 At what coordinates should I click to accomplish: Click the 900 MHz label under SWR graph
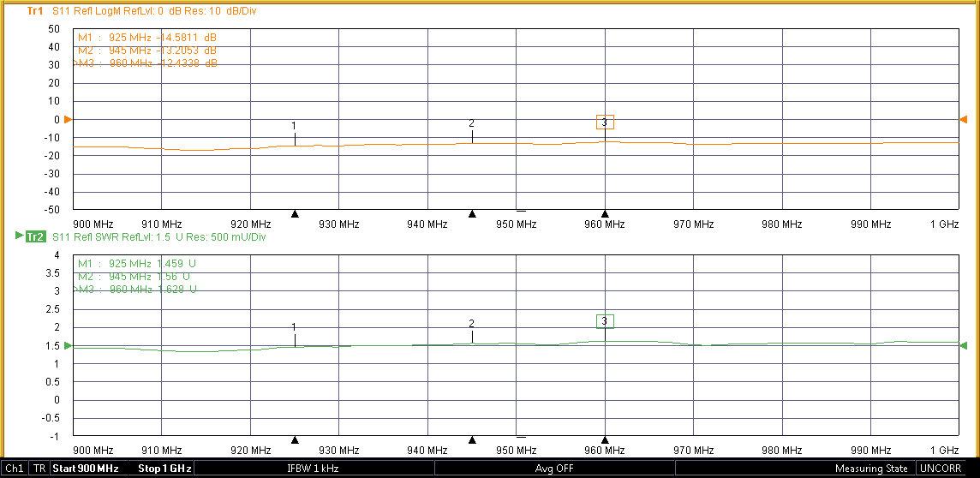(93, 451)
